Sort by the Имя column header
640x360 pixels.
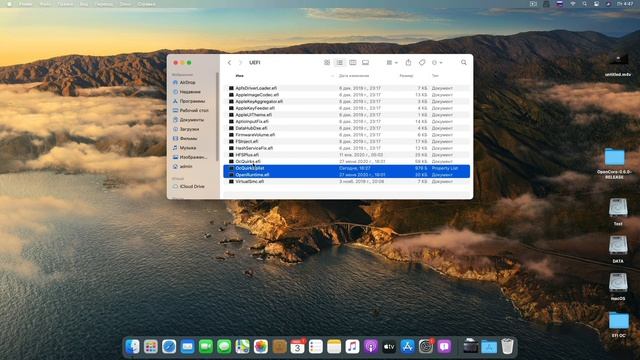pos(240,76)
